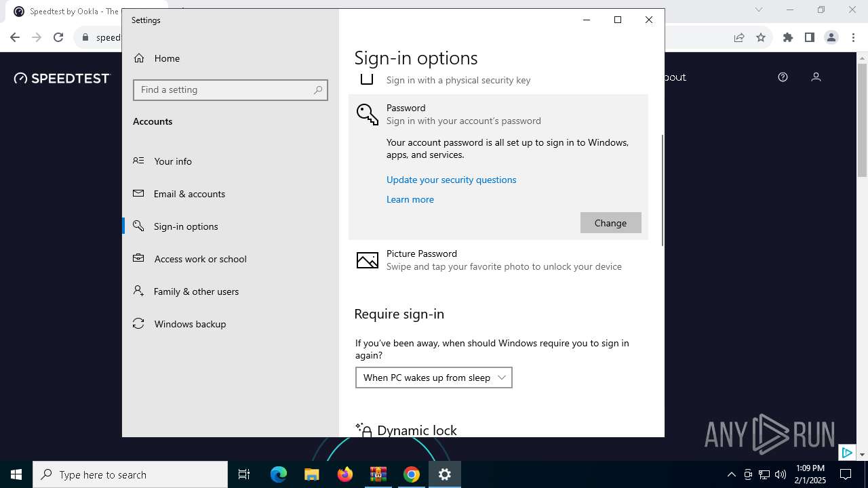Viewport: 868px width, 488px height.
Task: Open the Learn more link
Action: (410, 199)
